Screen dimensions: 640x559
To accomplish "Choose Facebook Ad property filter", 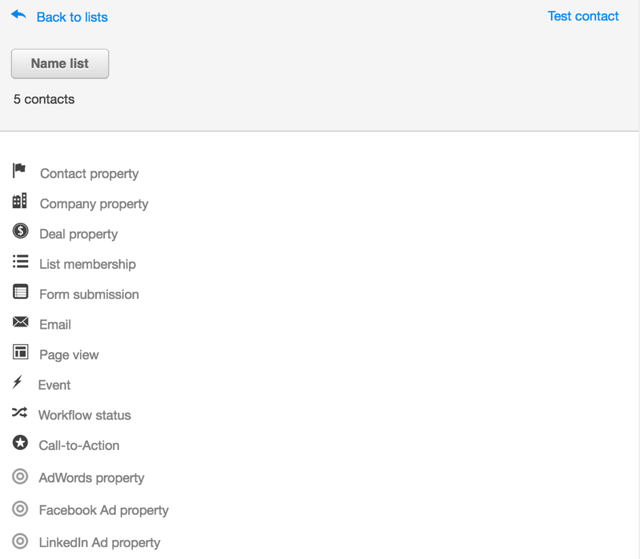I will point(104,510).
